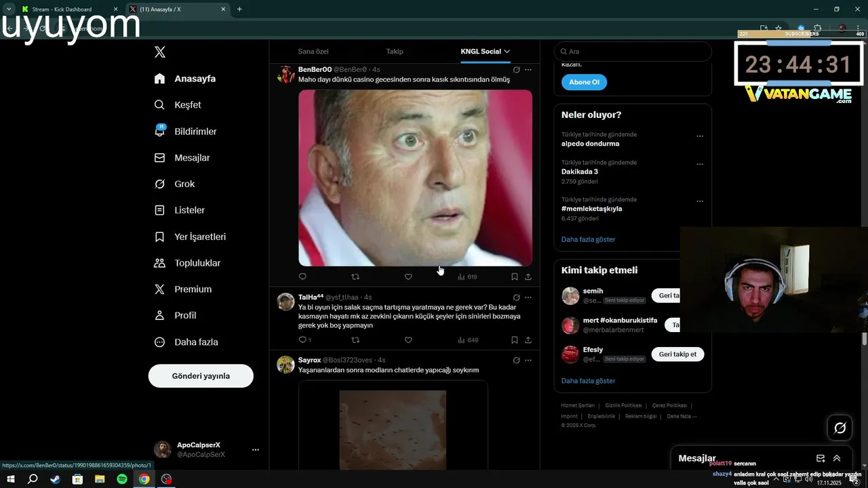The width and height of the screenshot is (868, 488).
Task: Open Grok icon on BenBer00 post
Action: click(517, 70)
